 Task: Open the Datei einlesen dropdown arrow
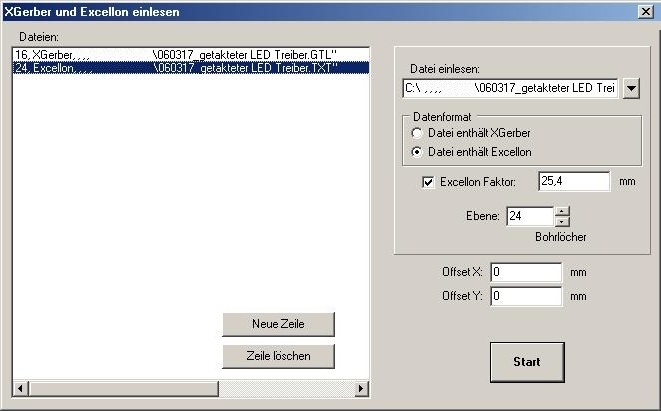(x=630, y=89)
